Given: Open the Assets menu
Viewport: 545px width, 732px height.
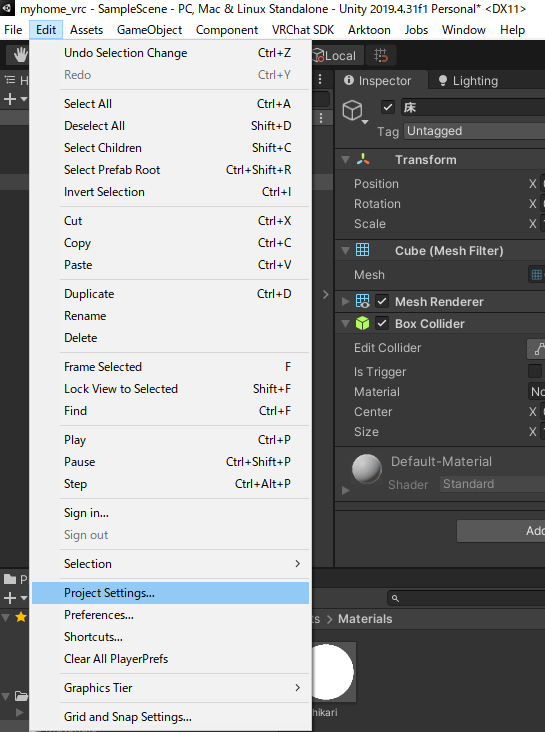Looking at the screenshot, I should pyautogui.click(x=86, y=30).
